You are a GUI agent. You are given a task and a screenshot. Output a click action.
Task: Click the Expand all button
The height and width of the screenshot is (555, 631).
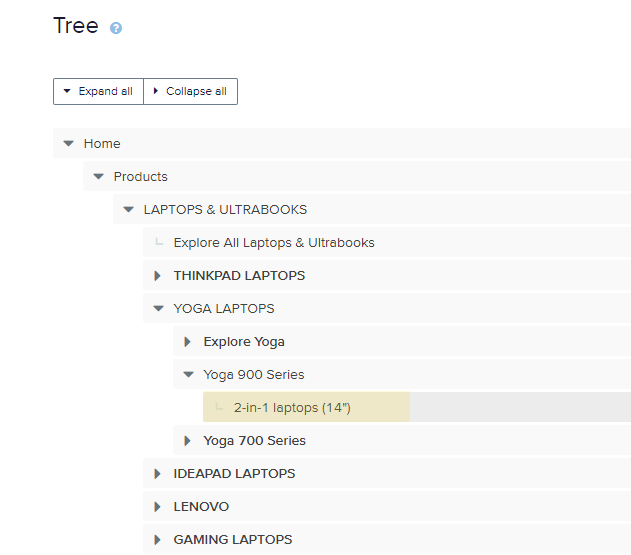pos(98,91)
